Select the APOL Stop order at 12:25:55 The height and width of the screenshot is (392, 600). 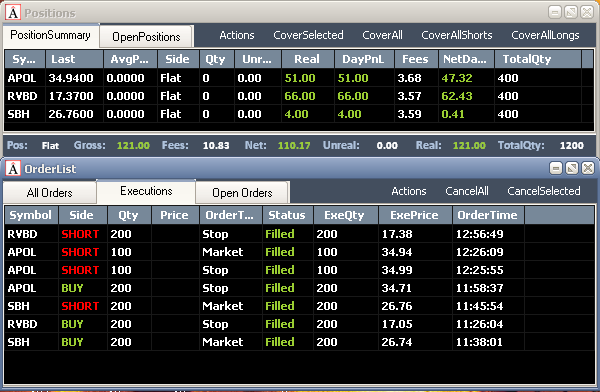click(x=300, y=270)
